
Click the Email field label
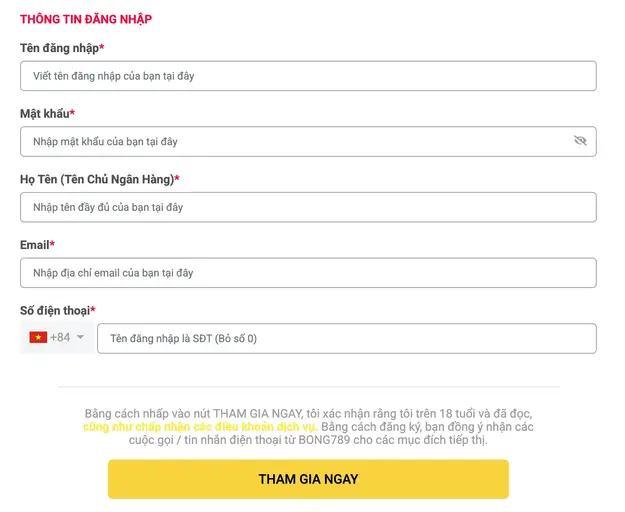tap(37, 245)
